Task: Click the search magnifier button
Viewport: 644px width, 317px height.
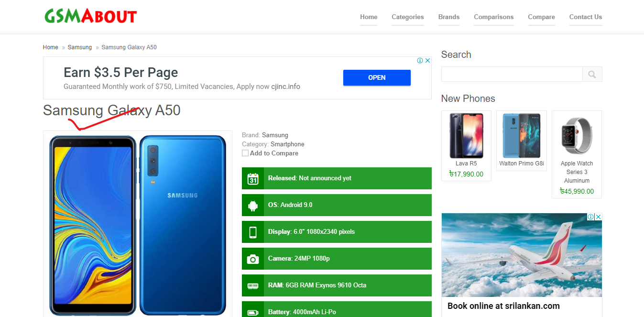Action: point(592,74)
